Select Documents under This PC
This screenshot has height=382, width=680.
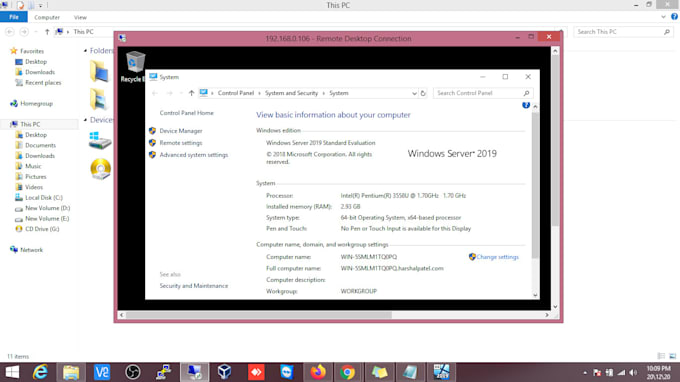36,145
